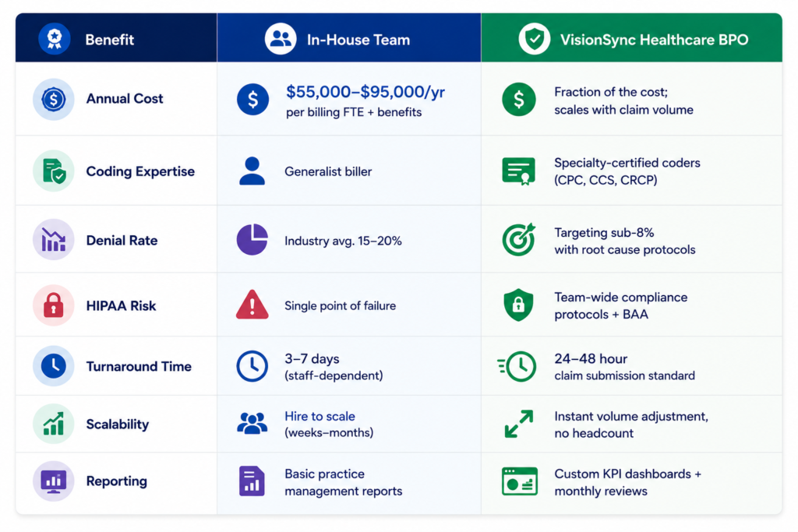Click the Basic practice text

pyautogui.click(x=325, y=474)
